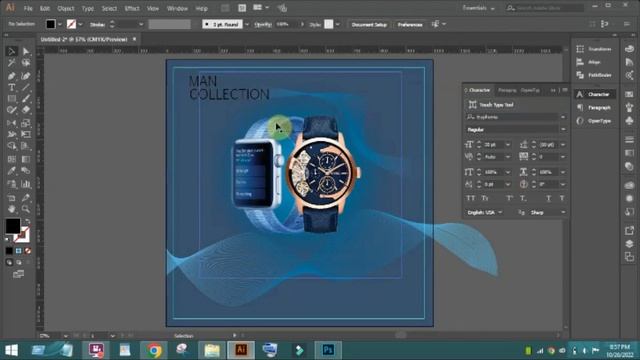Select the Direct Selection tool
This screenshot has width=640, height=360.
click(26, 51)
